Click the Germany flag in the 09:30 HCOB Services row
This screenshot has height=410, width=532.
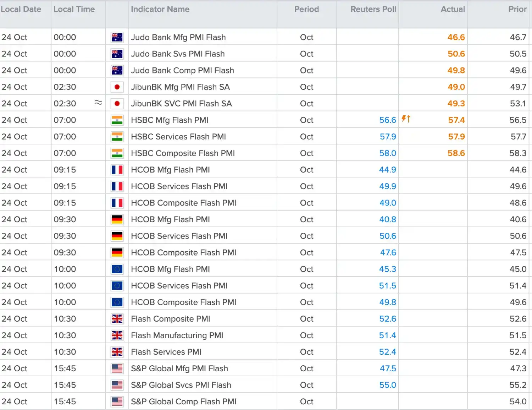pyautogui.click(x=117, y=236)
